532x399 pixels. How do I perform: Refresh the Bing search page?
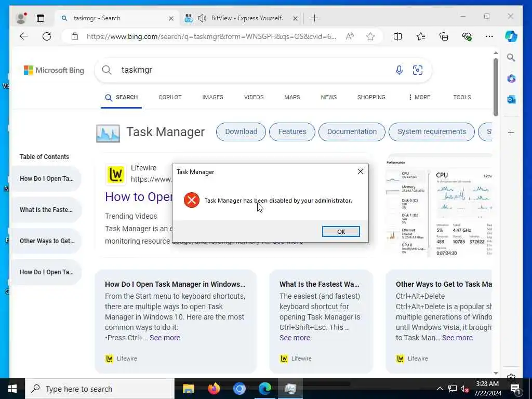tap(47, 36)
